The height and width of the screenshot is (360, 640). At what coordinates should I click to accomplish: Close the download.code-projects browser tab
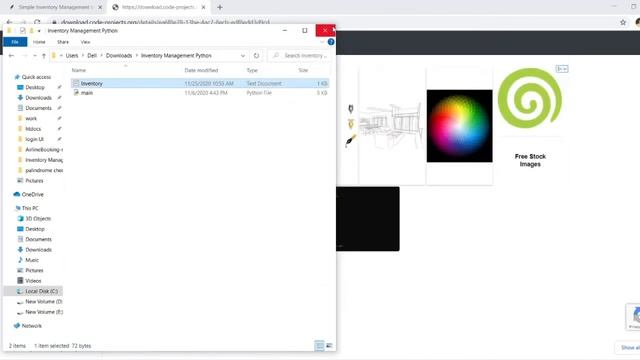point(203,7)
